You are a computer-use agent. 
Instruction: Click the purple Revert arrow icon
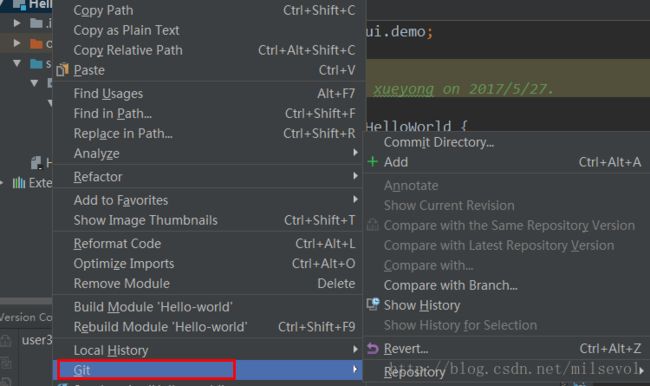(373, 349)
